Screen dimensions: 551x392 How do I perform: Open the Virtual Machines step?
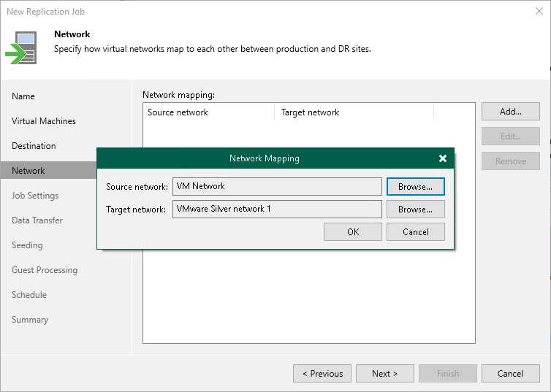click(44, 121)
